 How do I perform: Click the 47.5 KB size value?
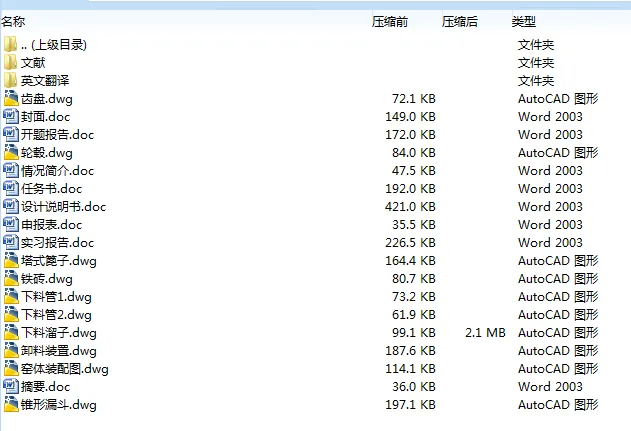click(414, 171)
